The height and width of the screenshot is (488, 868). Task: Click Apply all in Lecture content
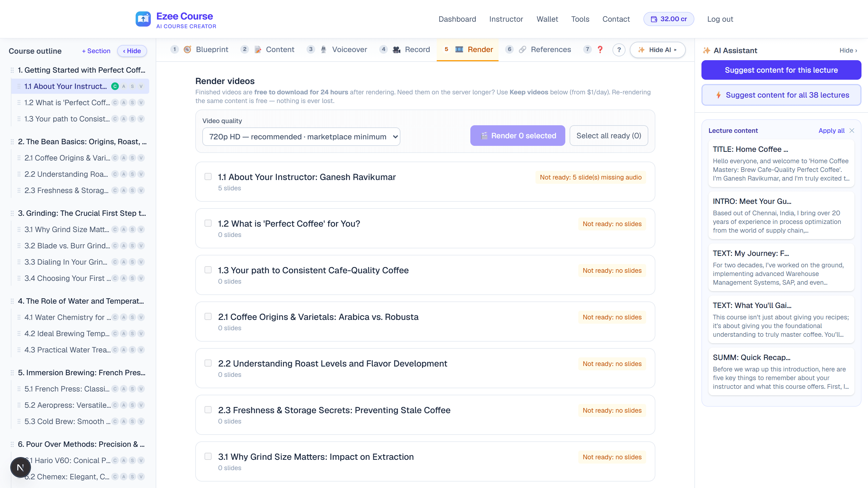(x=831, y=131)
